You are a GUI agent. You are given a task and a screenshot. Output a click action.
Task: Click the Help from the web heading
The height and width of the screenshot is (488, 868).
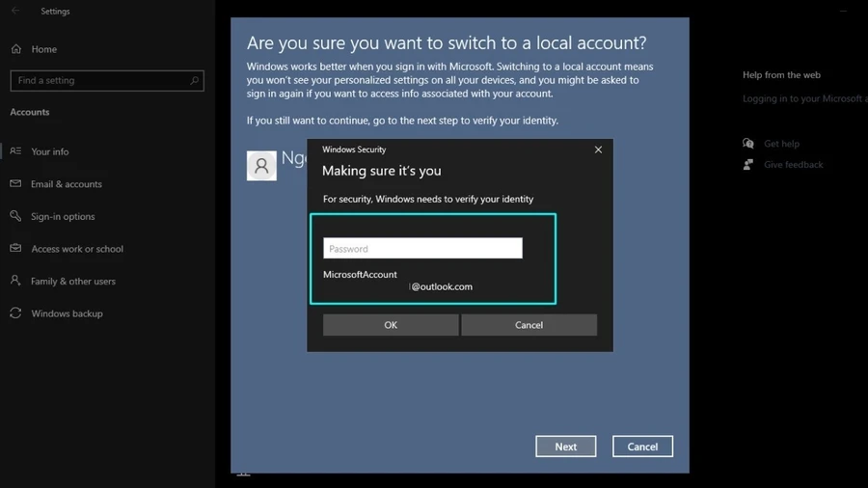[781, 74]
